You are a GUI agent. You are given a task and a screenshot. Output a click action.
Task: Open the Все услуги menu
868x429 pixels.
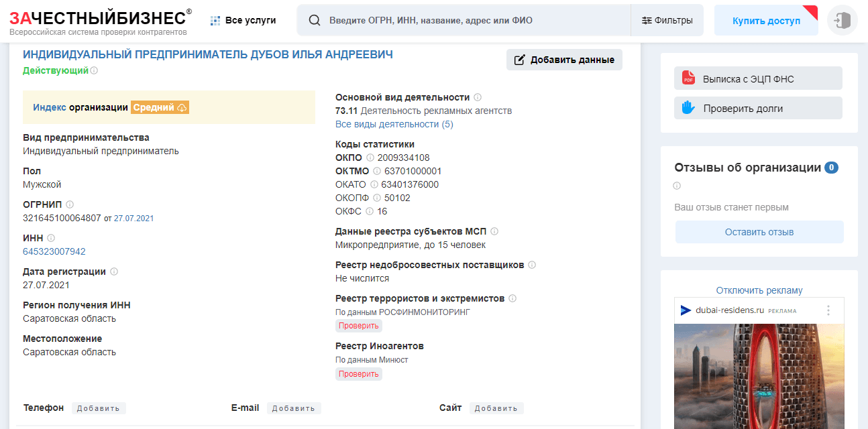(x=243, y=20)
